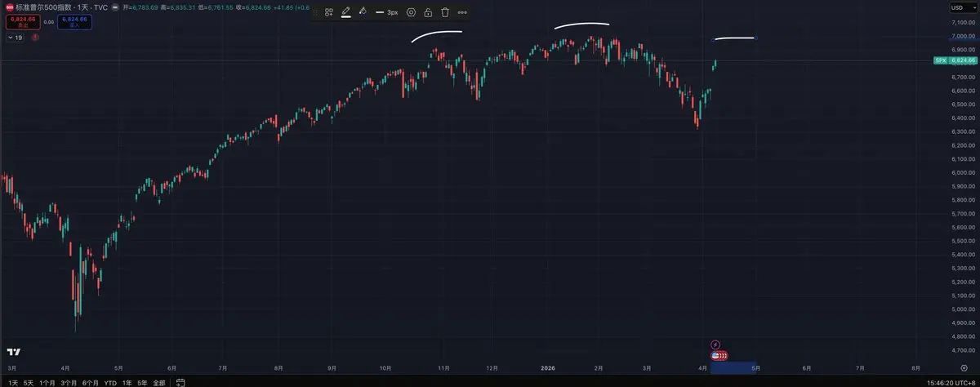The image size is (980, 387).
Task: Select the 1个月 time range
Action: point(47,382)
